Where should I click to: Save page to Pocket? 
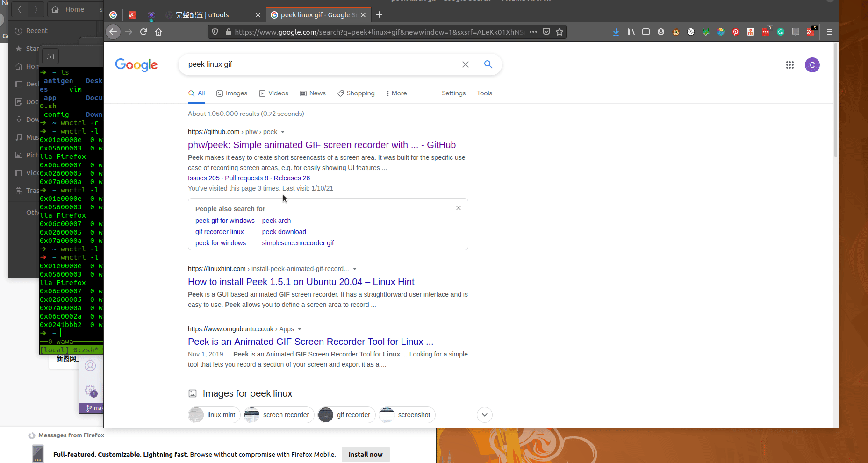tap(546, 32)
